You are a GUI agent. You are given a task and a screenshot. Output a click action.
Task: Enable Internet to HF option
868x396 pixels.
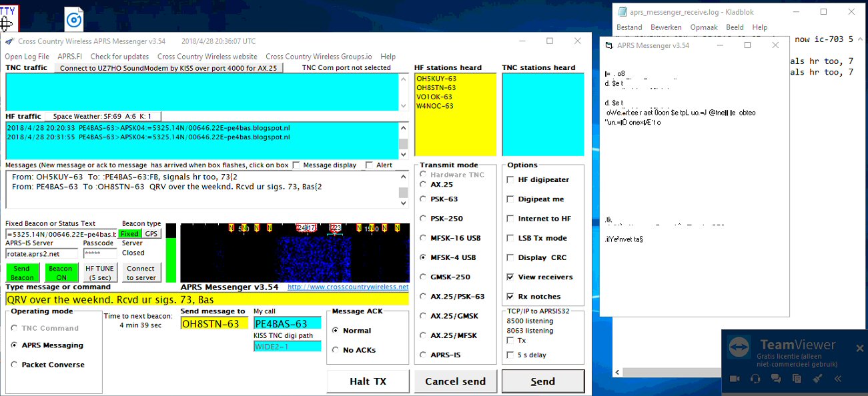coord(511,219)
